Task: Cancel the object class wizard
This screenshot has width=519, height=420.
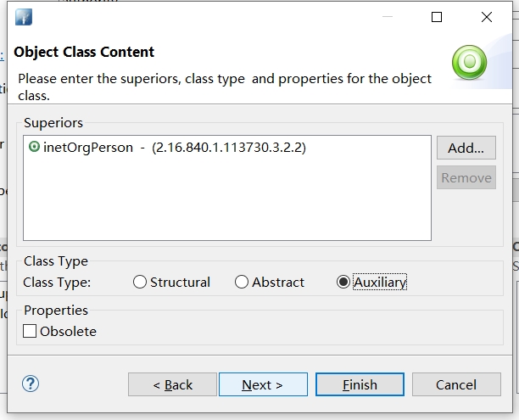Action: 455,384
